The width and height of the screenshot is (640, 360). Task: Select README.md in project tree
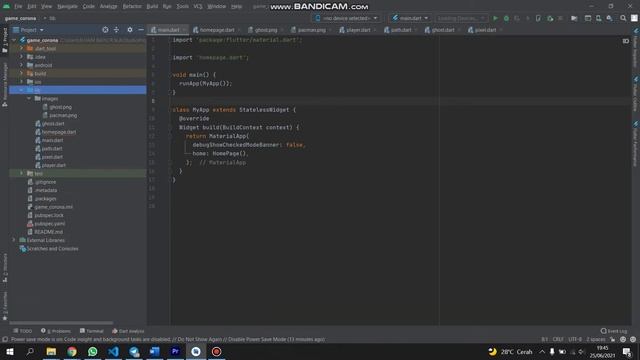pos(48,232)
